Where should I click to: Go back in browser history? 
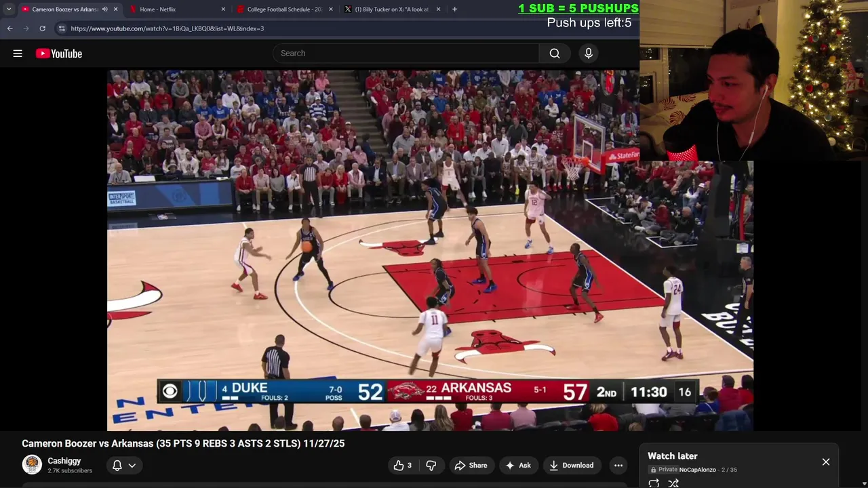click(x=9, y=28)
